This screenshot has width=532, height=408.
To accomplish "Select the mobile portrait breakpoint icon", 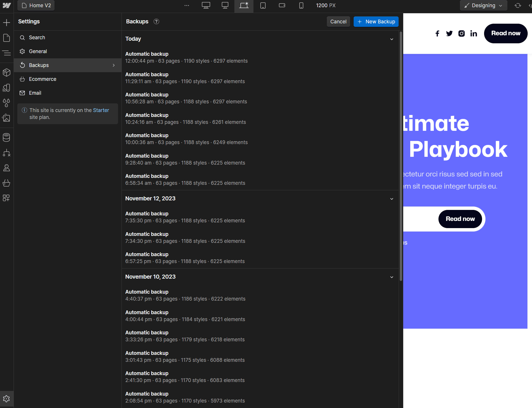I will 301,5.
